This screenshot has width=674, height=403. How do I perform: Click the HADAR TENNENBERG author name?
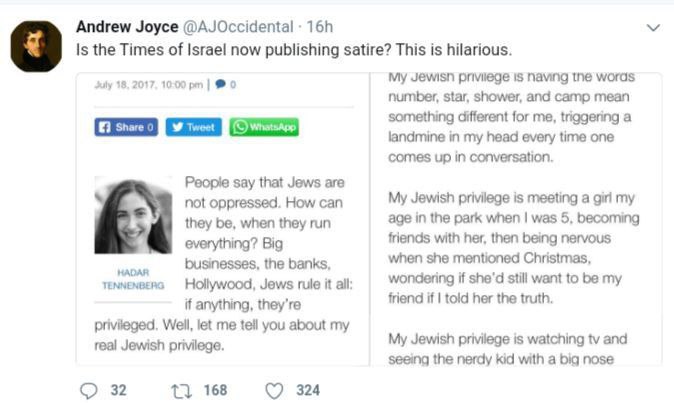point(133,279)
